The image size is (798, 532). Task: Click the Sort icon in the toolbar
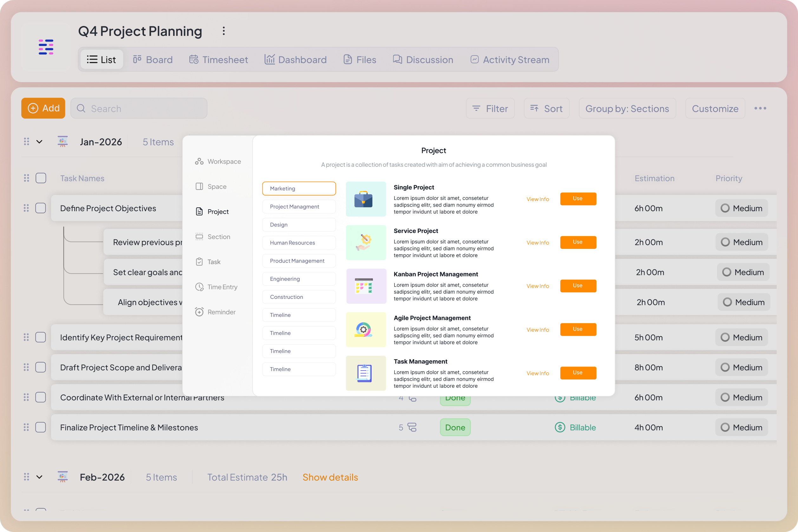[x=534, y=108]
